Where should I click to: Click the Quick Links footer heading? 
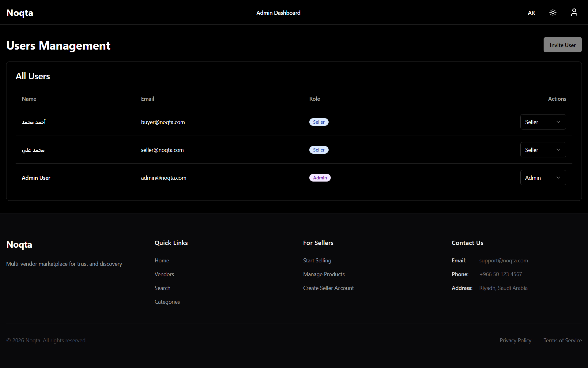pyautogui.click(x=171, y=242)
